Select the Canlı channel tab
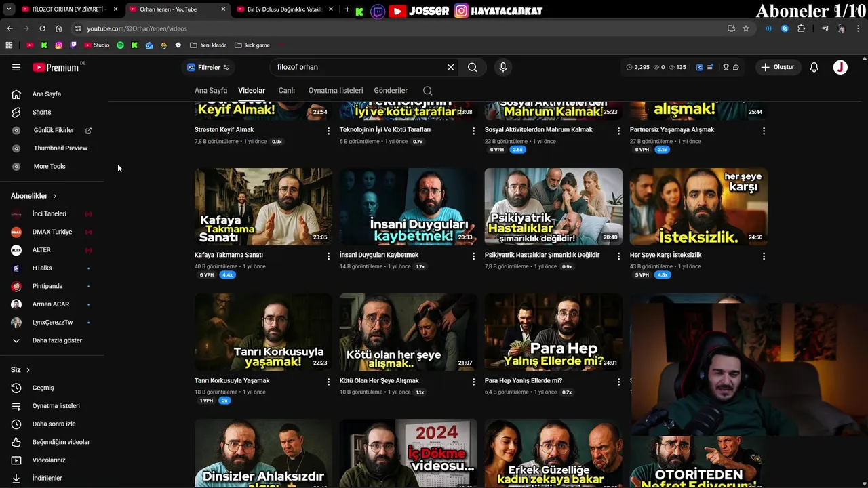 point(287,91)
